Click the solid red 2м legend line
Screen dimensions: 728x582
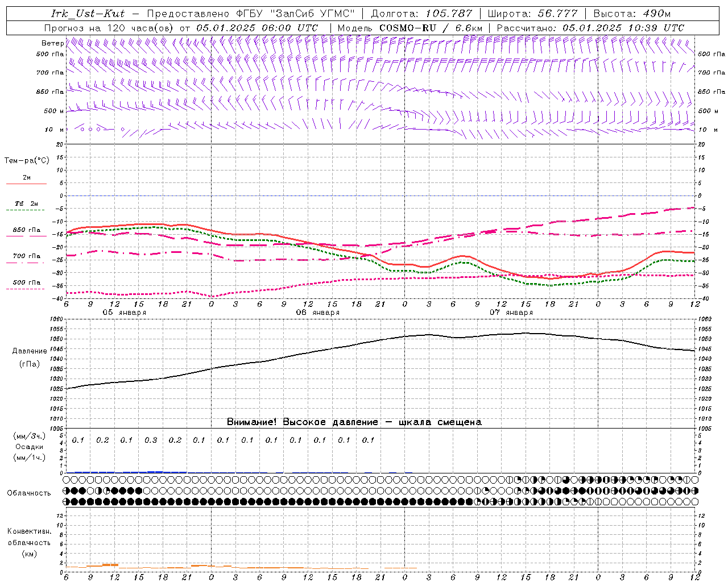pos(26,184)
